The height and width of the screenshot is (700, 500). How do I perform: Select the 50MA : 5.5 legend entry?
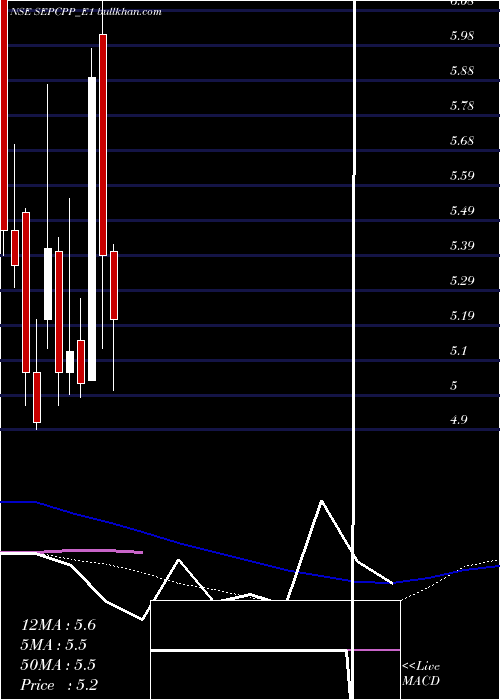tap(58, 665)
